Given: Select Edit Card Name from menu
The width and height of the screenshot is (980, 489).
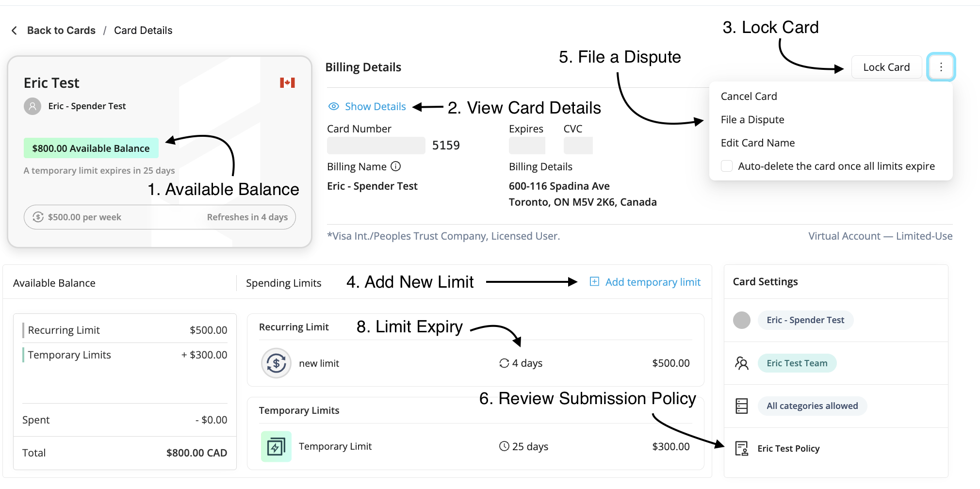Looking at the screenshot, I should click(x=757, y=143).
